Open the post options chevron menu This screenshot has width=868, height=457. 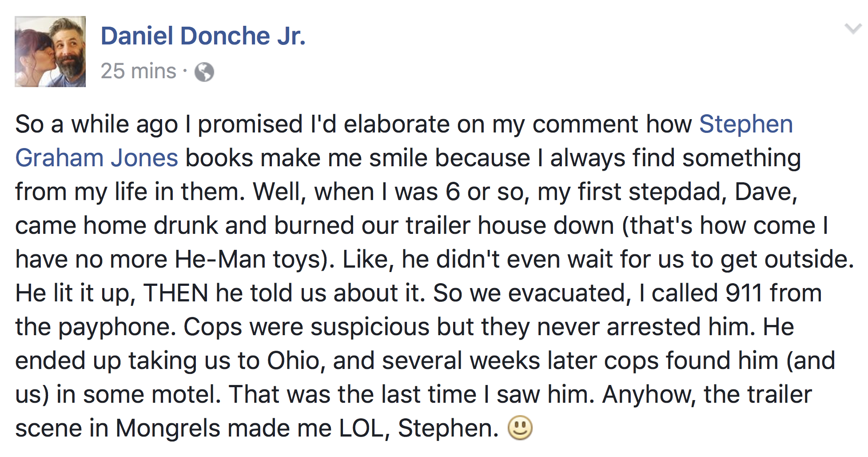[853, 29]
